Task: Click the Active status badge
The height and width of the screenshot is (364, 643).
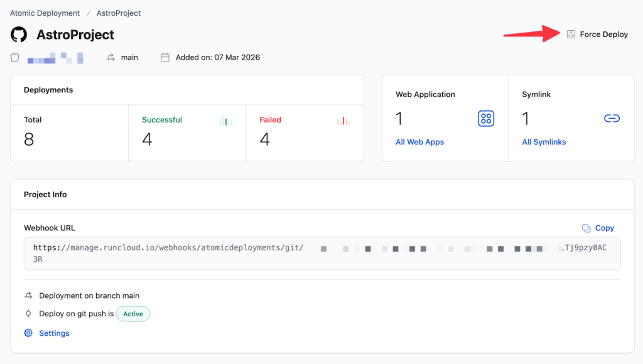Action: pyautogui.click(x=133, y=314)
